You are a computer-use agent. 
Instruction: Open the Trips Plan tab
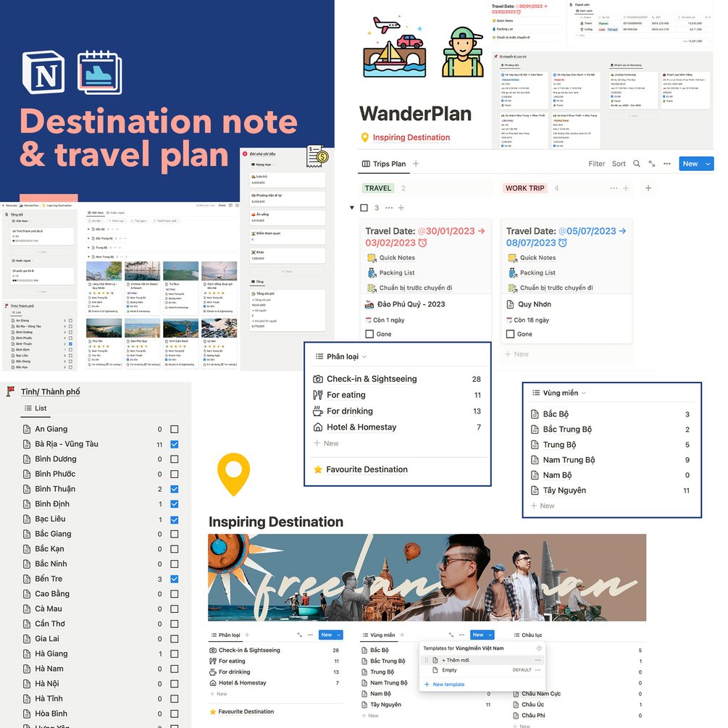tap(384, 164)
